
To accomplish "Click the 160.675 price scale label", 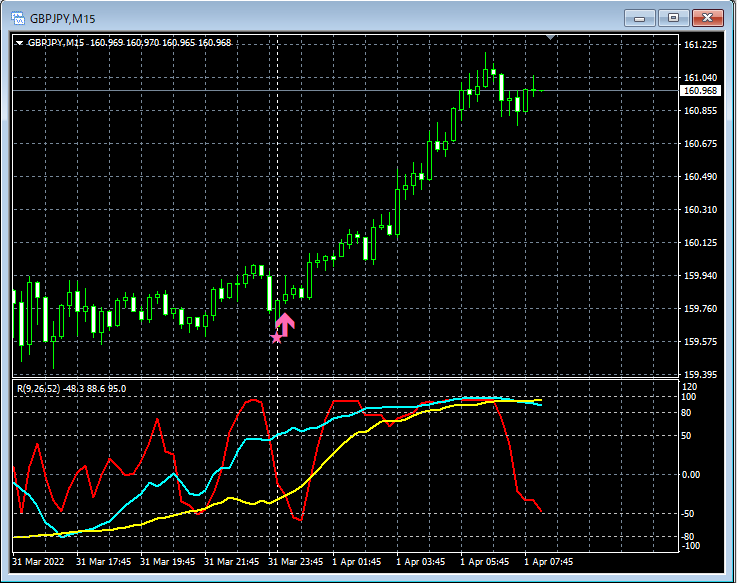I will [x=700, y=144].
